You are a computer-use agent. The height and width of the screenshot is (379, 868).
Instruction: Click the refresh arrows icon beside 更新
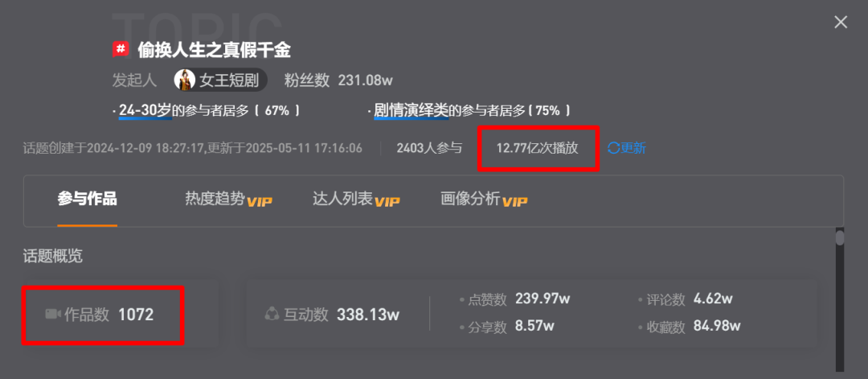click(x=613, y=148)
